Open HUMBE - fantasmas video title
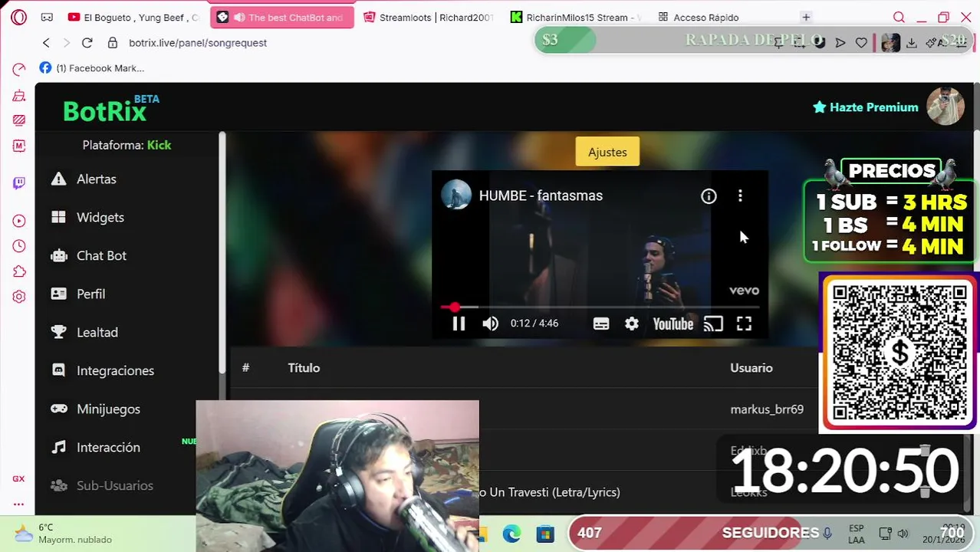 [541, 195]
